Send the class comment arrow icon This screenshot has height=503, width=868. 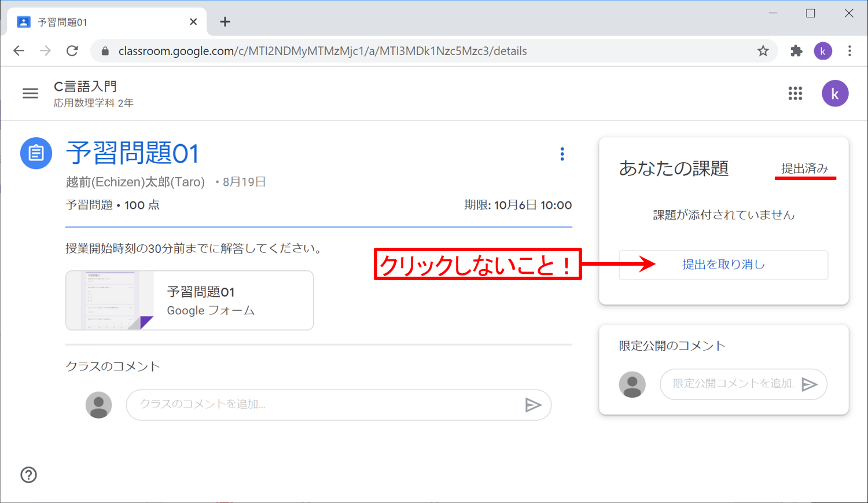pos(533,405)
